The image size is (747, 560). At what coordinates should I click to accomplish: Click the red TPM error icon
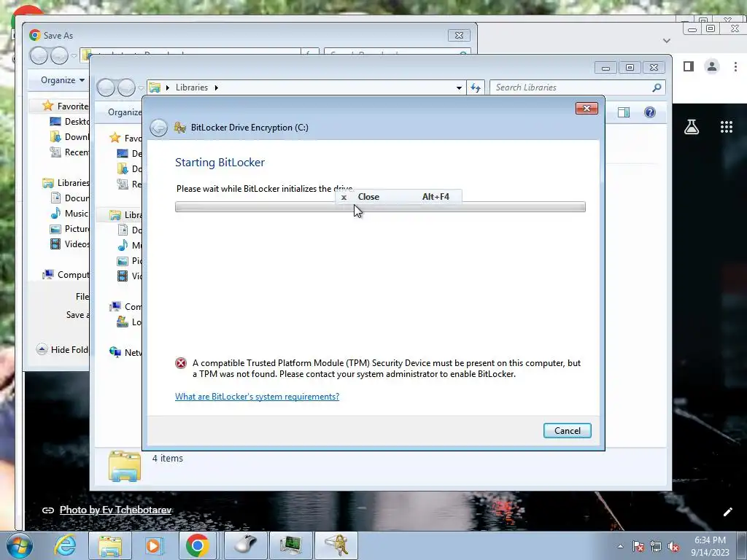(181, 363)
